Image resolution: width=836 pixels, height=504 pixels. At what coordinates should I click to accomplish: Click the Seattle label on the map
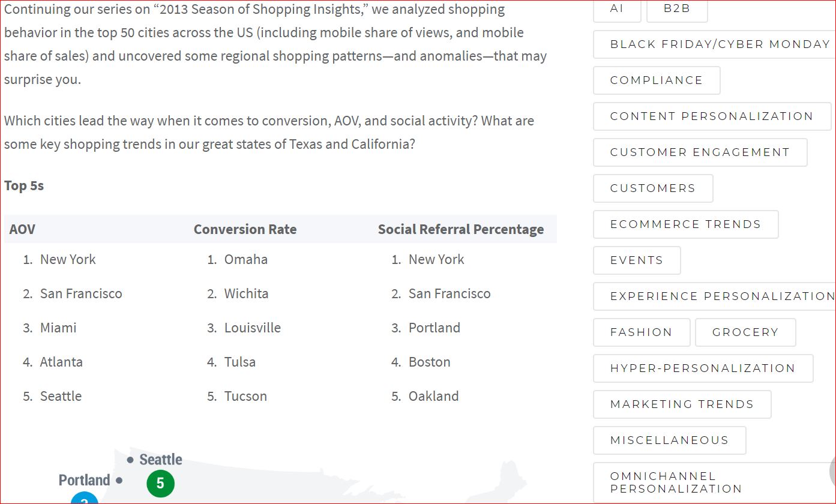tap(161, 460)
